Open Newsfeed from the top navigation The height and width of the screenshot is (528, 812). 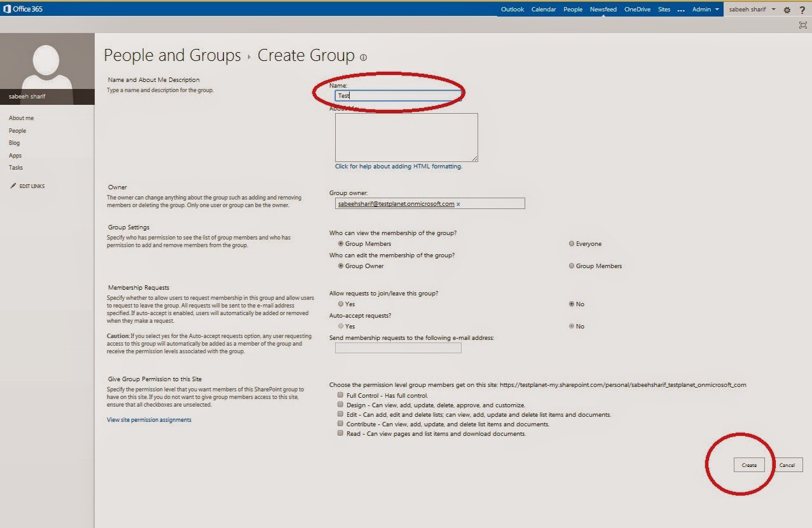[603, 10]
